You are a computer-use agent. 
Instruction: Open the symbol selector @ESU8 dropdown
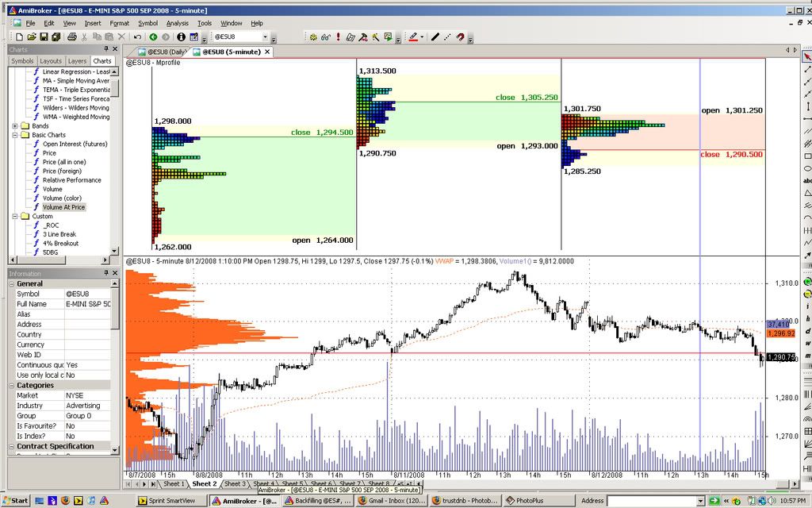coord(265,37)
